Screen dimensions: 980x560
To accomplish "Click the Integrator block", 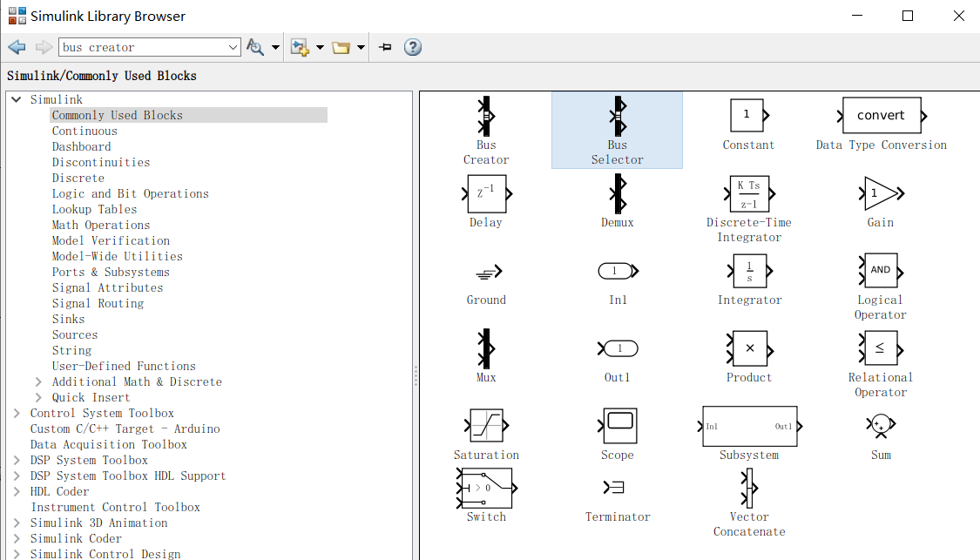I will 748,271.
